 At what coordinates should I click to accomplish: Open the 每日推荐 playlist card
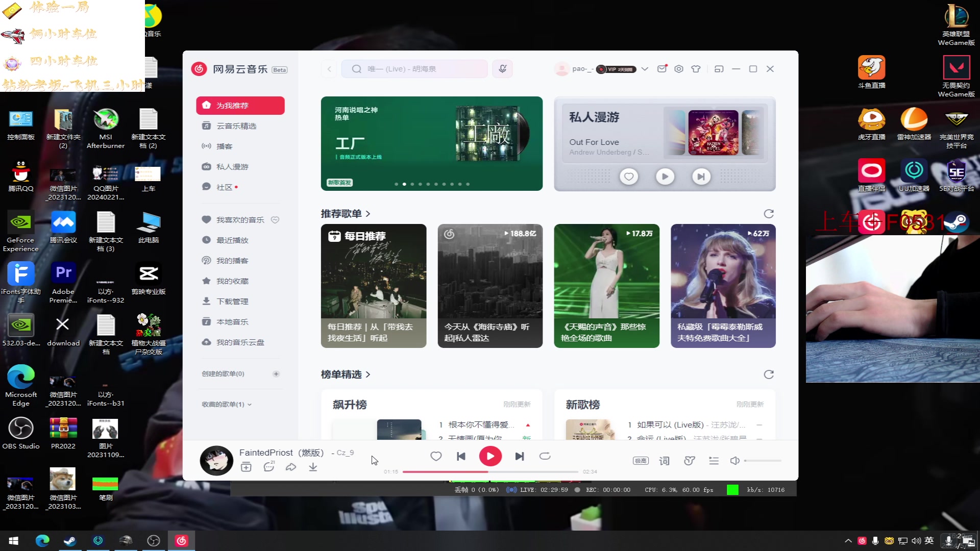(x=374, y=286)
